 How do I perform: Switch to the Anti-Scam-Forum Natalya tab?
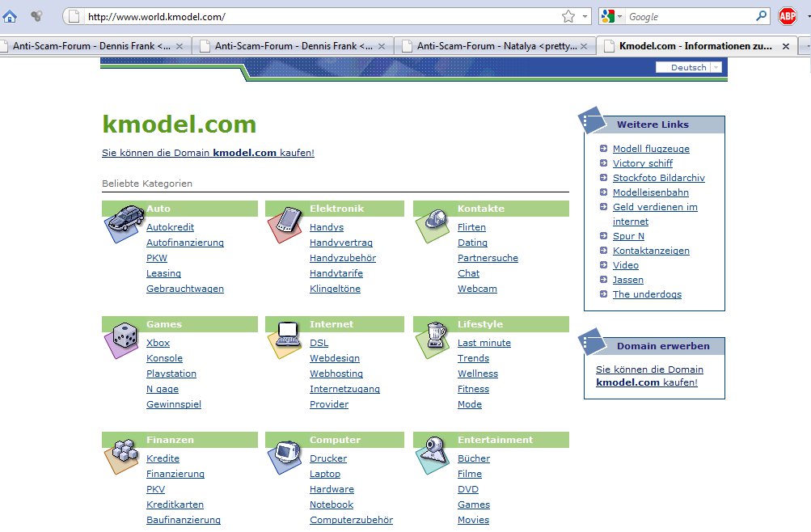pyautogui.click(x=496, y=46)
